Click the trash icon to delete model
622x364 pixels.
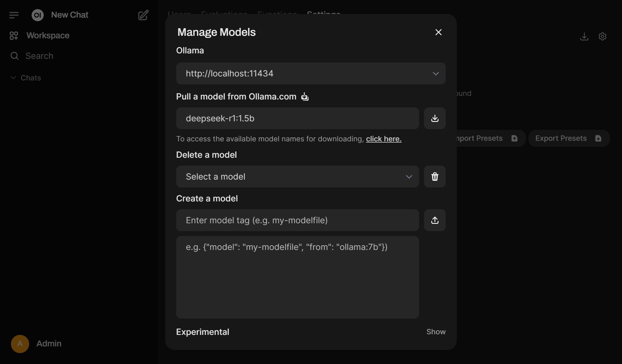click(435, 177)
